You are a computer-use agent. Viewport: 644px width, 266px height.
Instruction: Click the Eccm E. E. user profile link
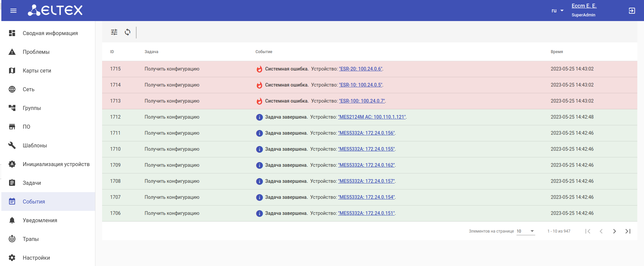coord(584,6)
